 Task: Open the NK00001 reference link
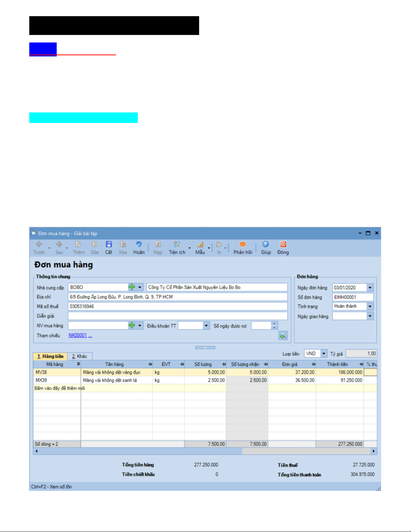(78, 335)
